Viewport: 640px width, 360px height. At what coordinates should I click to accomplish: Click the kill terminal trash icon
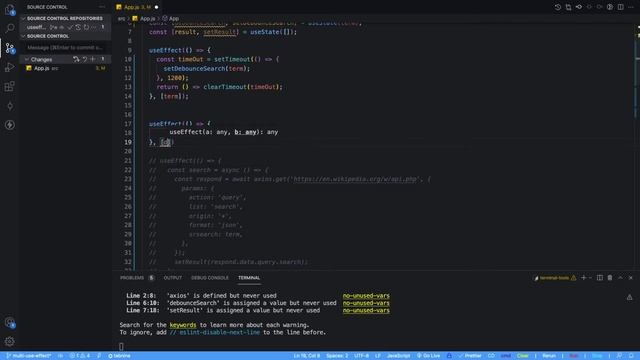click(x=610, y=278)
